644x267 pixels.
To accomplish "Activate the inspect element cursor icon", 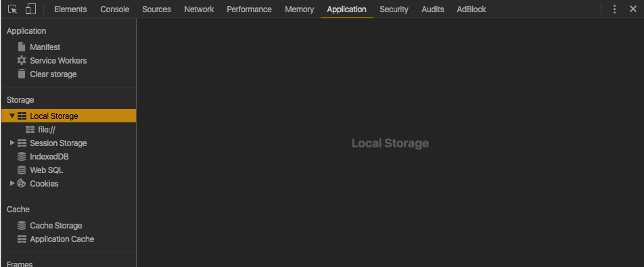I will [12, 9].
